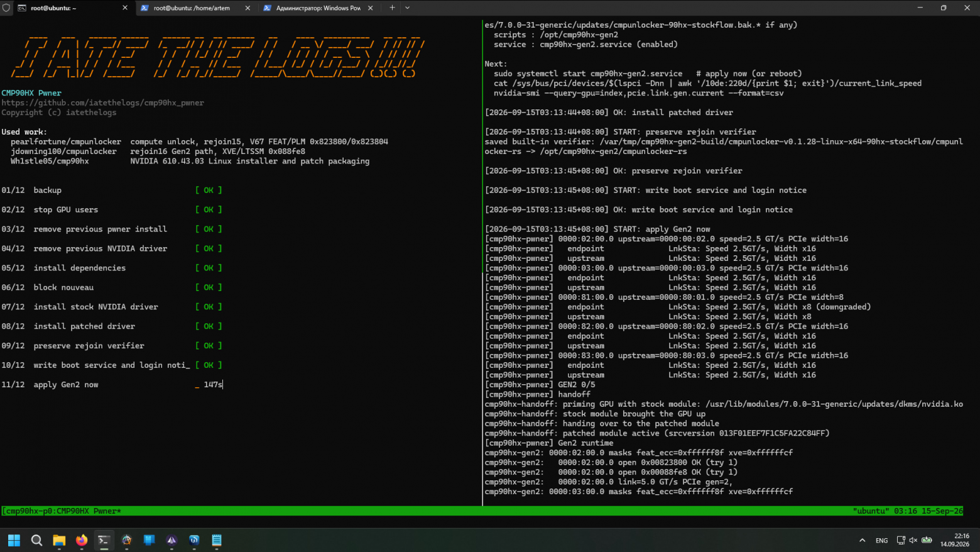Click the tmux status '"ubuntu" 03:16 15-Sep-26'
Screen dimensions: 980x552
click(908, 511)
